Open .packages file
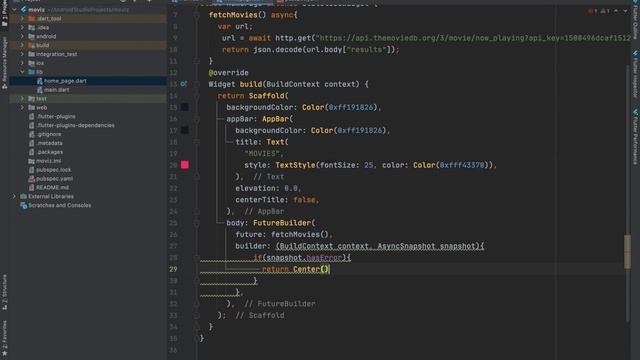 (x=50, y=152)
